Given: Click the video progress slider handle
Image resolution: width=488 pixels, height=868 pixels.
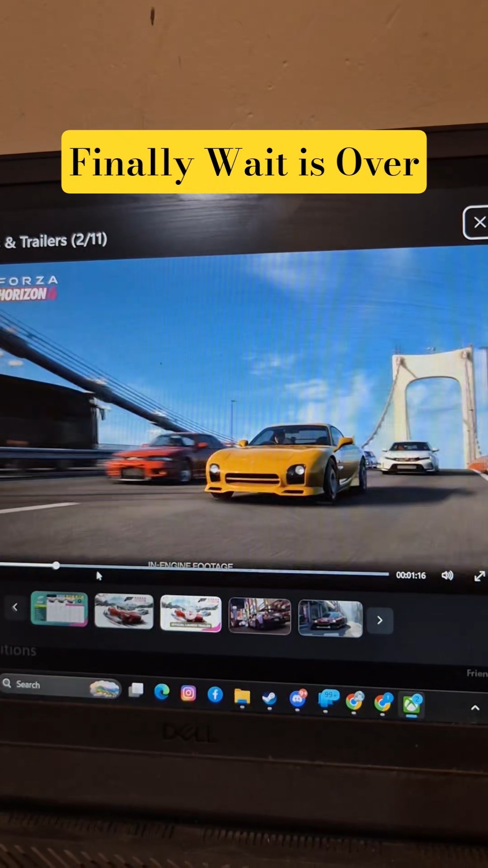Looking at the screenshot, I should (56, 565).
